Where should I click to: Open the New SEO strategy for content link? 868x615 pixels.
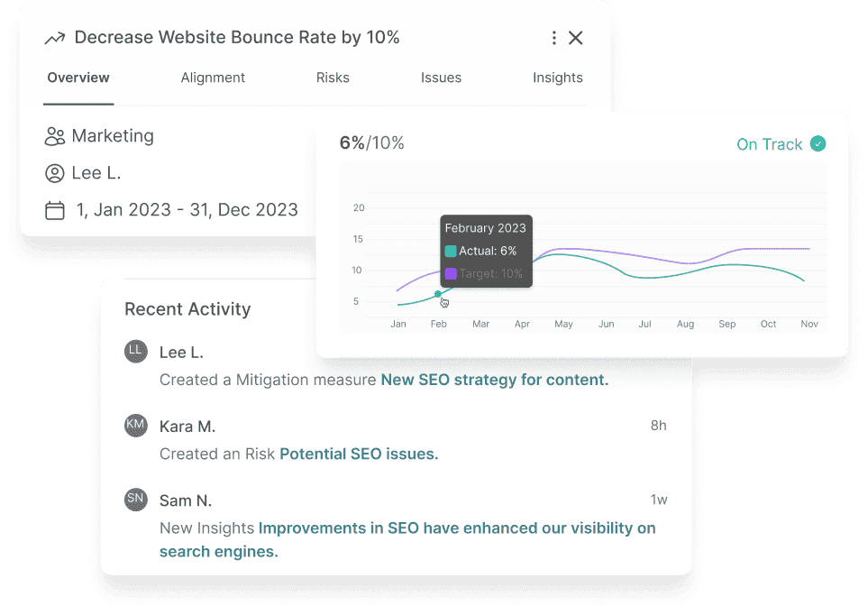click(x=494, y=380)
